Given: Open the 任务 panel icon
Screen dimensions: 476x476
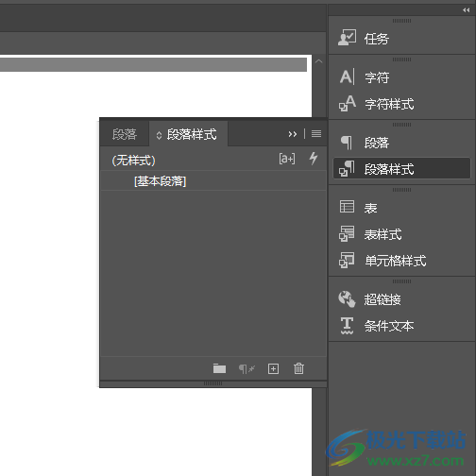Looking at the screenshot, I should (x=347, y=38).
